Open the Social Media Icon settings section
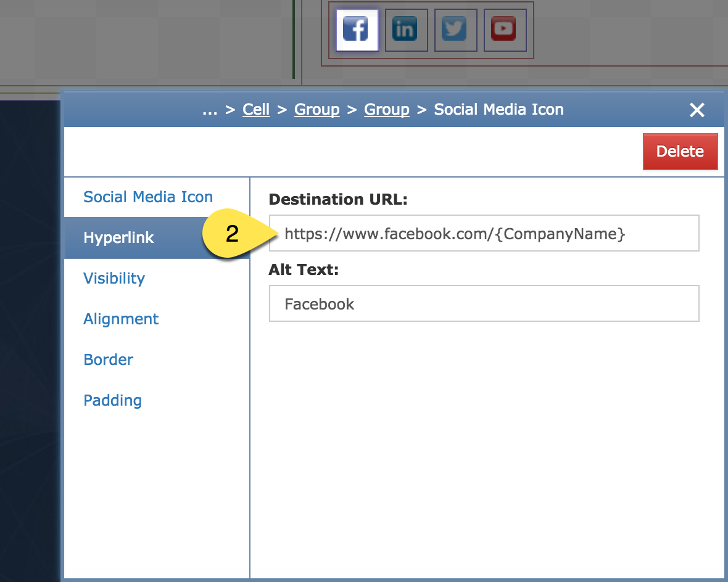The width and height of the screenshot is (728, 582). (x=148, y=197)
